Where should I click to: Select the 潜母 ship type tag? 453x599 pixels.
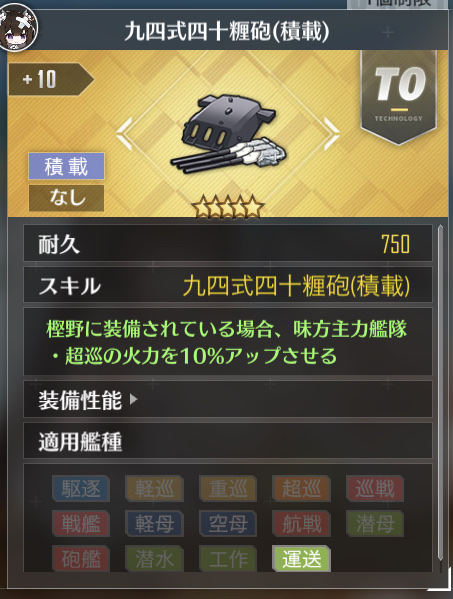[375, 524]
